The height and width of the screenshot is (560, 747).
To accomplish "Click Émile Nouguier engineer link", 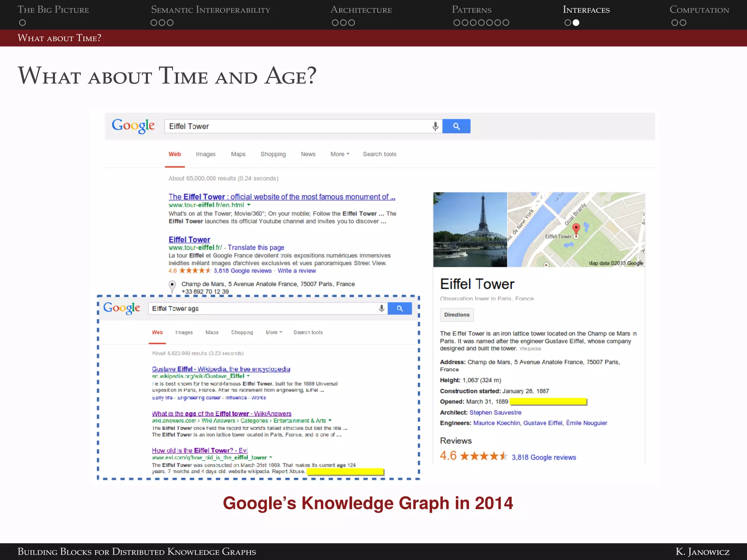I will [x=587, y=423].
